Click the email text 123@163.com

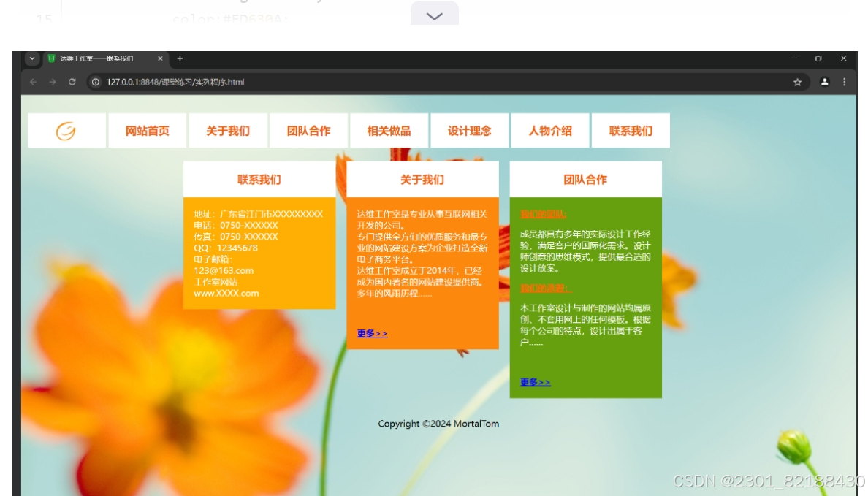click(x=224, y=271)
